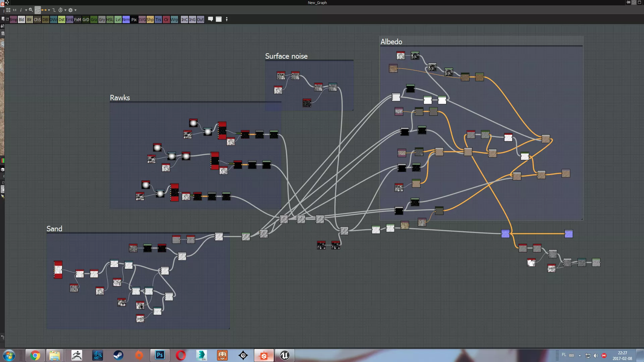Open the stopwatch timing dropdown arrow

pos(65,10)
